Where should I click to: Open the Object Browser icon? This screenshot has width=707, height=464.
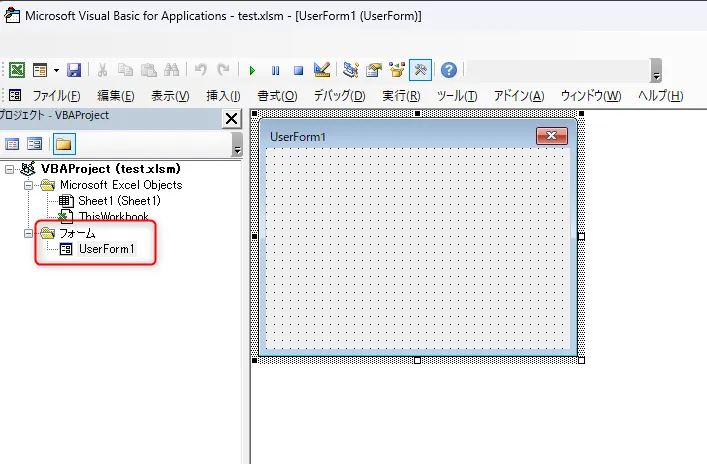pyautogui.click(x=397, y=70)
